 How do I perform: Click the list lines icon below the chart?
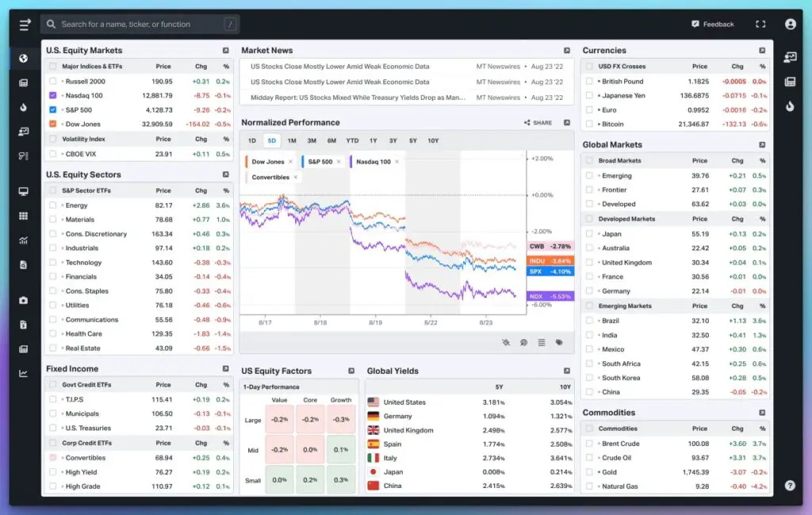[x=542, y=342]
